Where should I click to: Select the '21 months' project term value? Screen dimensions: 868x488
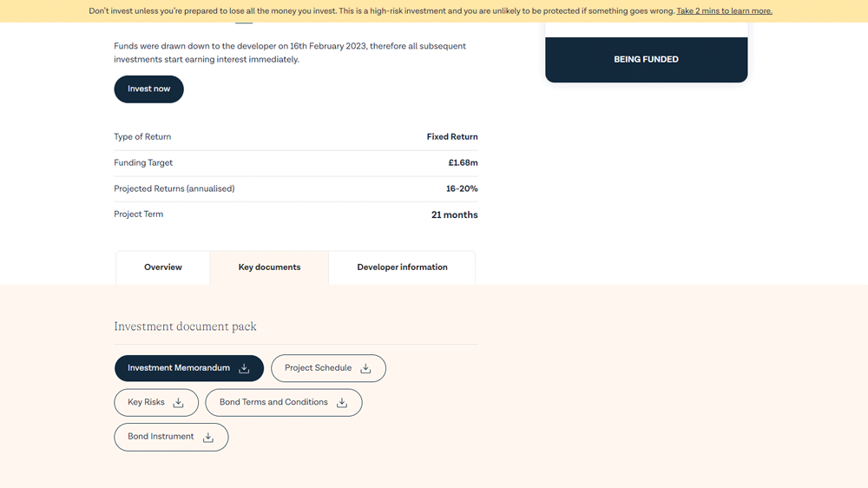pos(455,215)
